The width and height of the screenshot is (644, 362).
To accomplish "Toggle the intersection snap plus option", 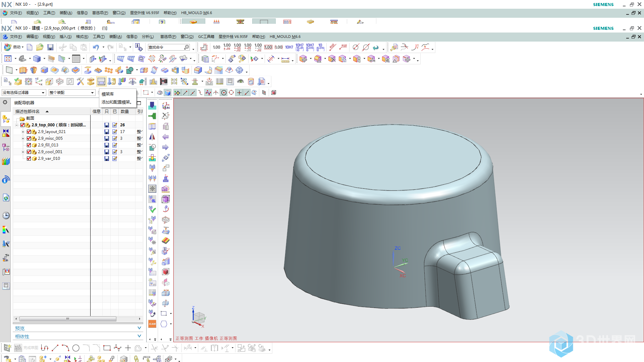I will [239, 93].
